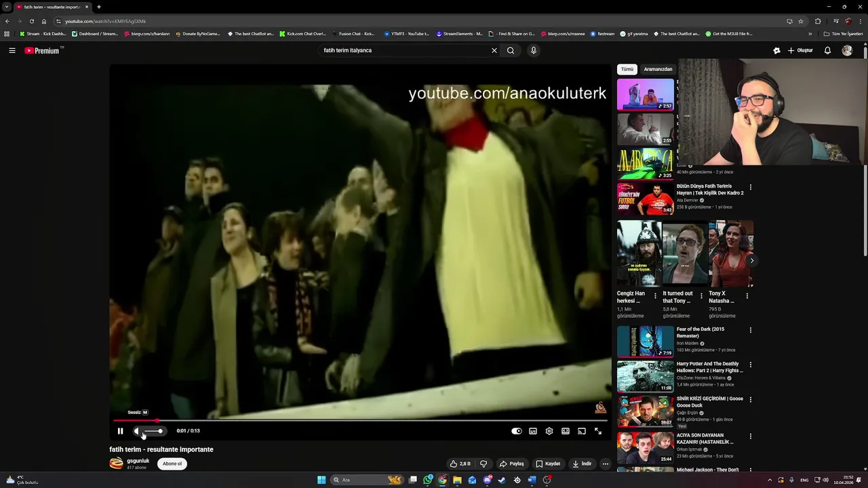Cast the video to a TV
The image size is (868, 488).
click(x=582, y=431)
